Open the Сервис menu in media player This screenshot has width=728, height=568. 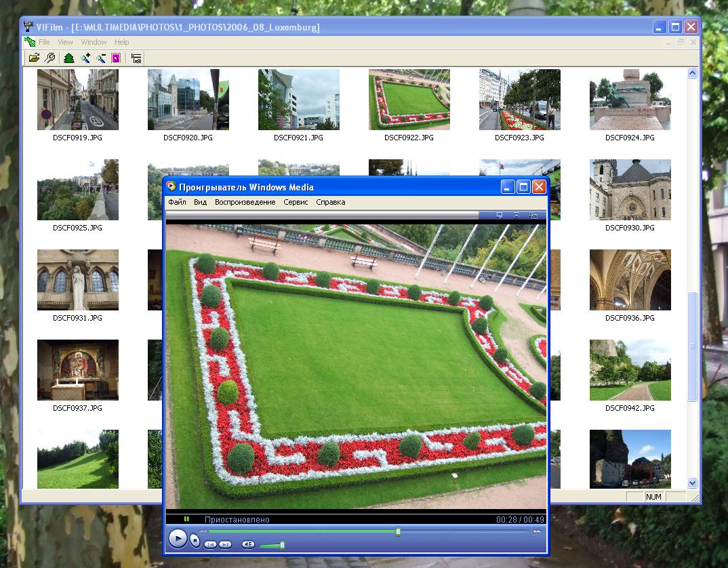pos(296,202)
